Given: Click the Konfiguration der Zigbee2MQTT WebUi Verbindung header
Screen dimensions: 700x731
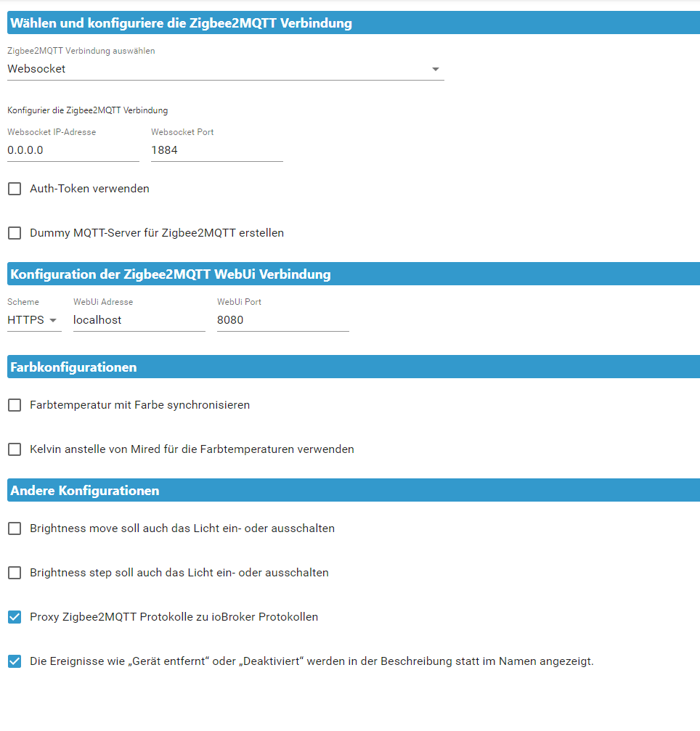Looking at the screenshot, I should tap(170, 274).
